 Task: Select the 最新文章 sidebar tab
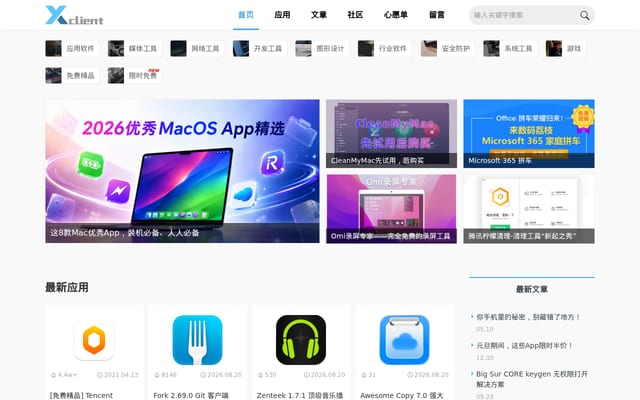point(532,289)
